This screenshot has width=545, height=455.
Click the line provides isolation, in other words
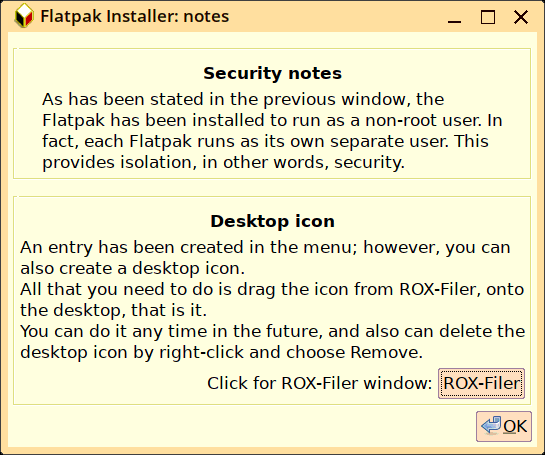pos(223,162)
